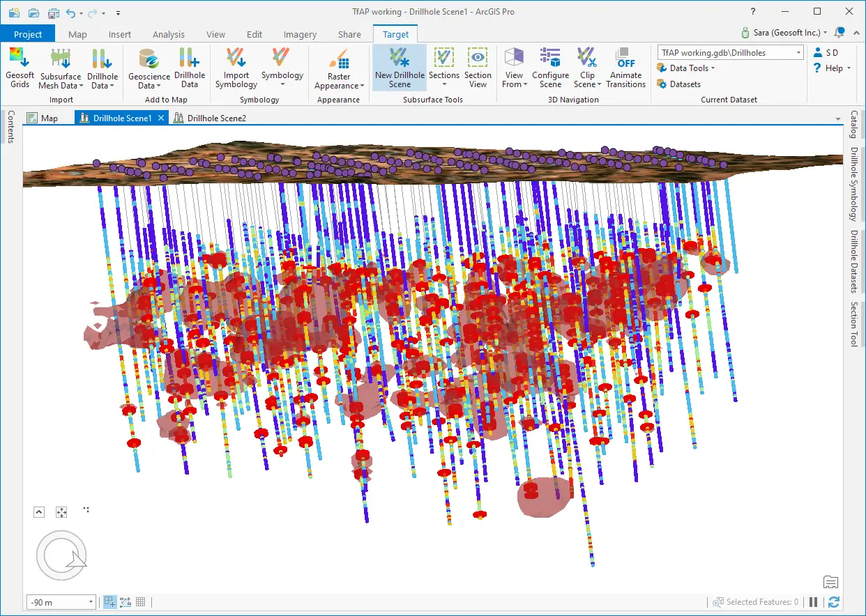
Task: Open the pop-up catalog icon in scene corner
Action: tap(830, 583)
